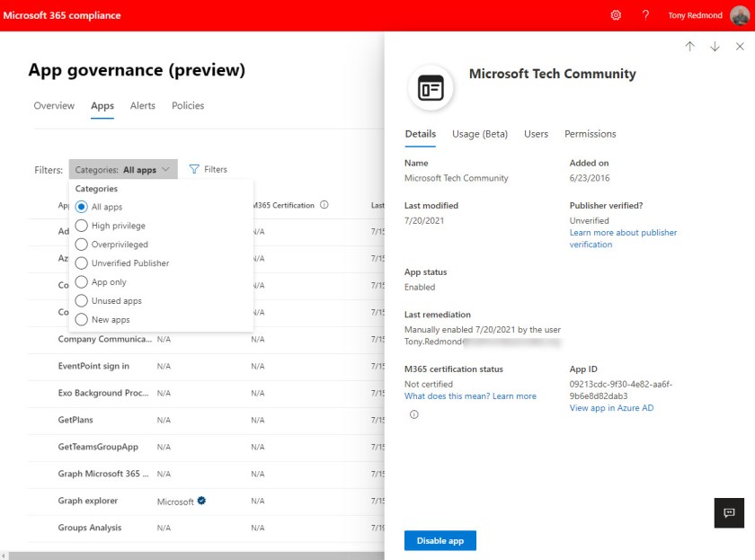
Task: Select the Graph Microsoft 365 ... row
Action: coord(206,474)
